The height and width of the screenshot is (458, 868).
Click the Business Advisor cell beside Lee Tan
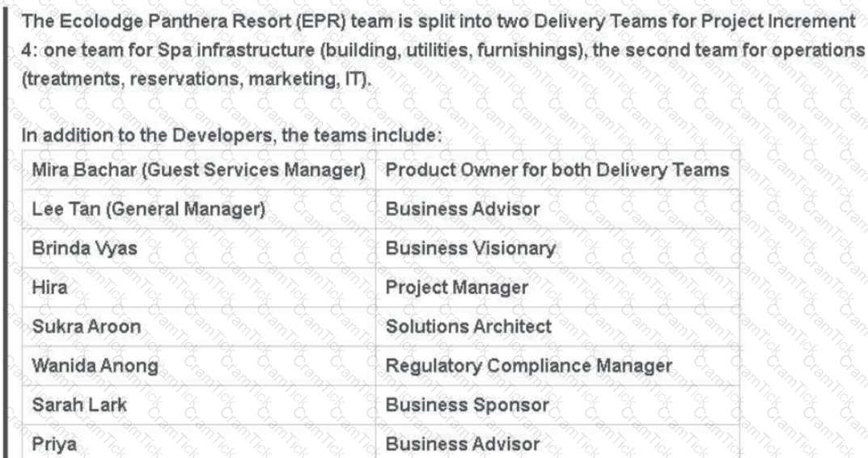click(x=557, y=210)
